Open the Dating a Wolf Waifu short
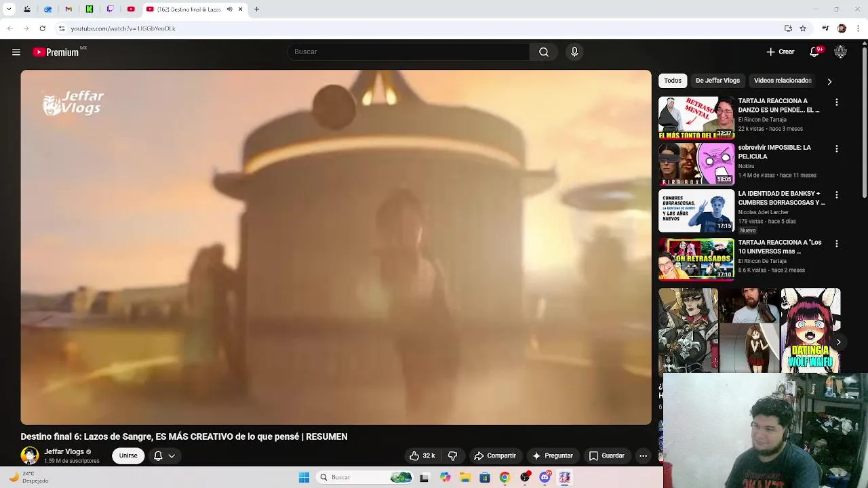Viewport: 868px width, 488px height. [x=810, y=331]
